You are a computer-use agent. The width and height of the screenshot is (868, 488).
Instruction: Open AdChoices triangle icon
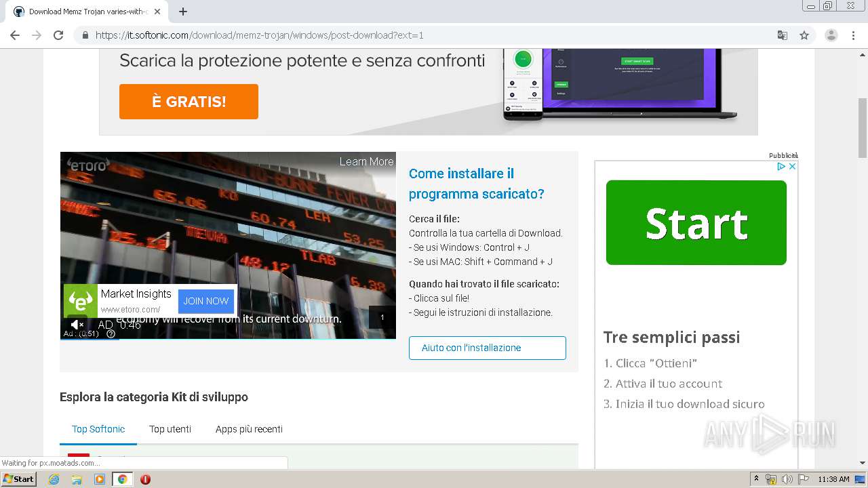tap(781, 166)
